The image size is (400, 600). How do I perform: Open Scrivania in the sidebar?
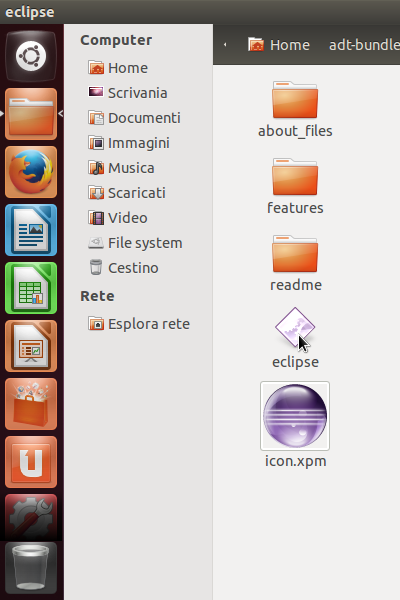(127, 93)
